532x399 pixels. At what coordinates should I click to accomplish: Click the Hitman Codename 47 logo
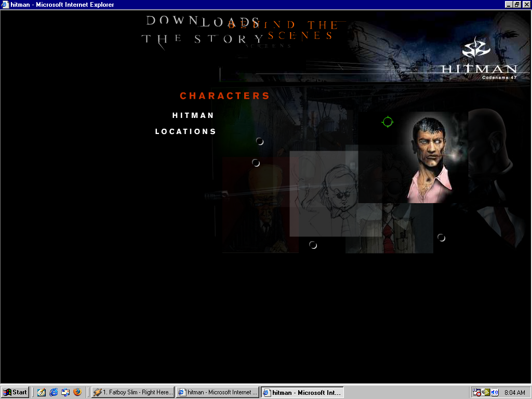[479, 58]
